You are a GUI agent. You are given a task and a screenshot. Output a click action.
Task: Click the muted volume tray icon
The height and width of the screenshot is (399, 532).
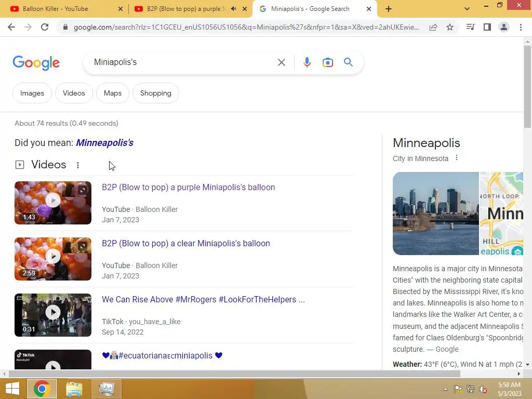coord(483,389)
